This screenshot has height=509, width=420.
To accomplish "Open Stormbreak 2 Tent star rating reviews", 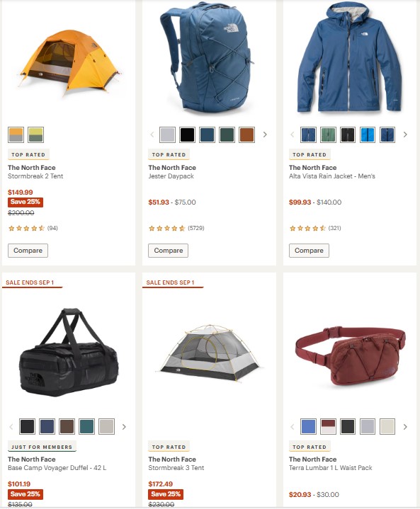I will [33, 228].
